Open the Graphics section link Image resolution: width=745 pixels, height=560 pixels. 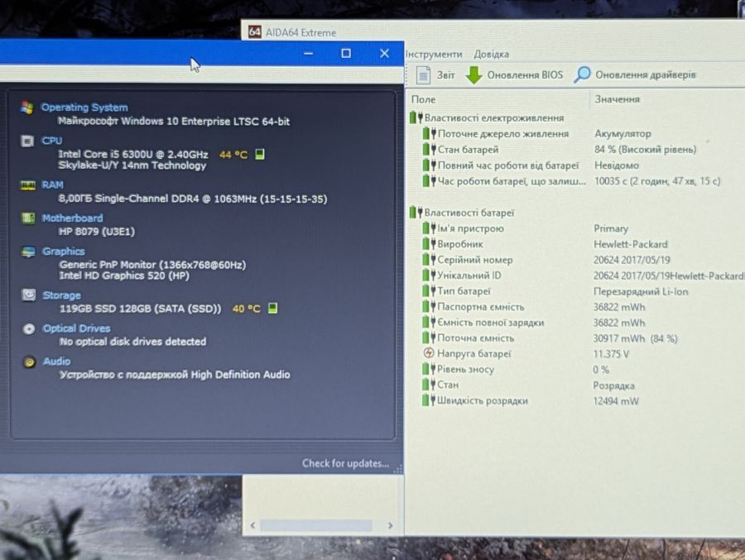pos(63,251)
